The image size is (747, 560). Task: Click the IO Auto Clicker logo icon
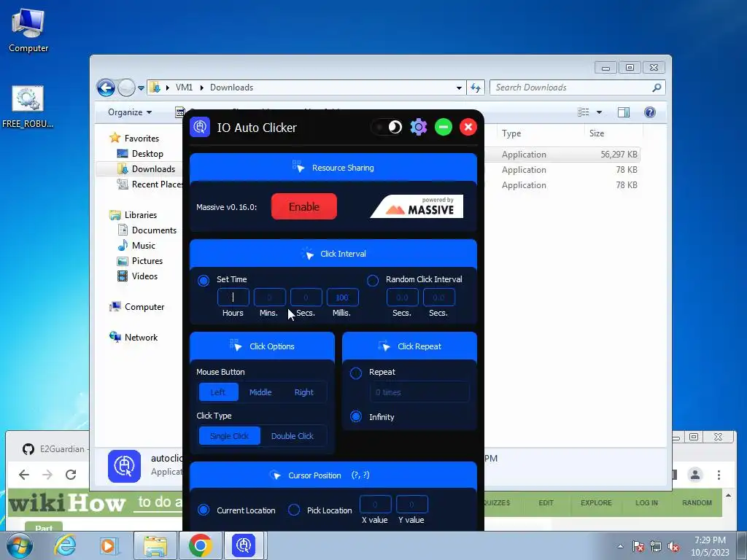point(200,127)
